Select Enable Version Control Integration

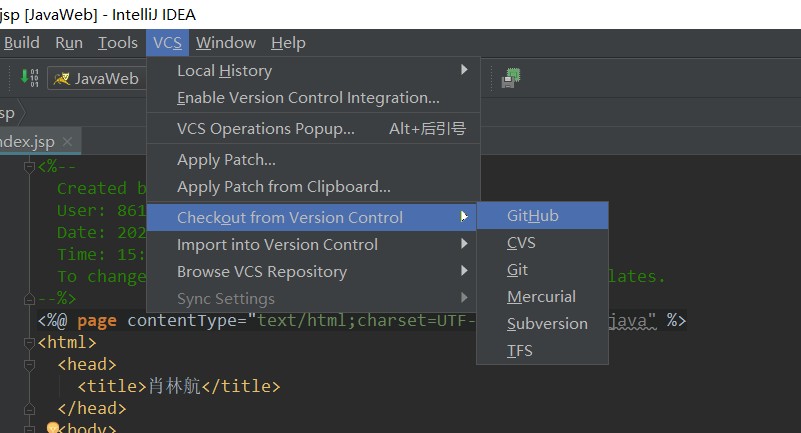tap(308, 98)
